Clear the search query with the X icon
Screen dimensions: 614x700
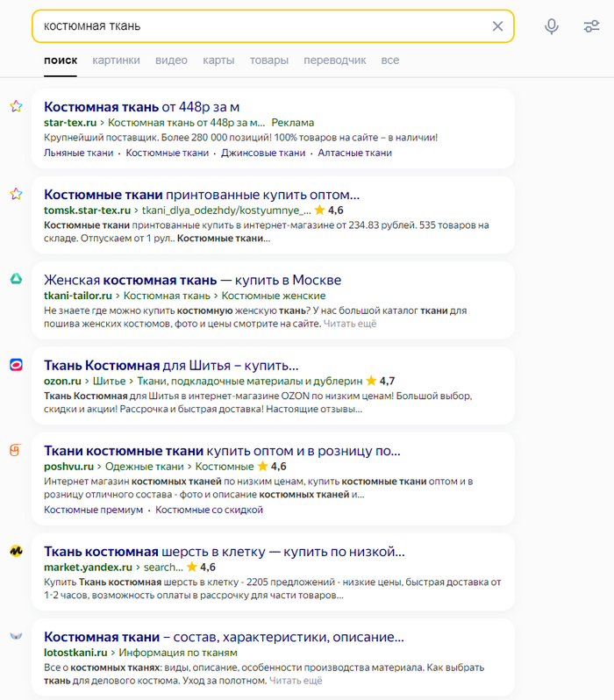pos(497,26)
